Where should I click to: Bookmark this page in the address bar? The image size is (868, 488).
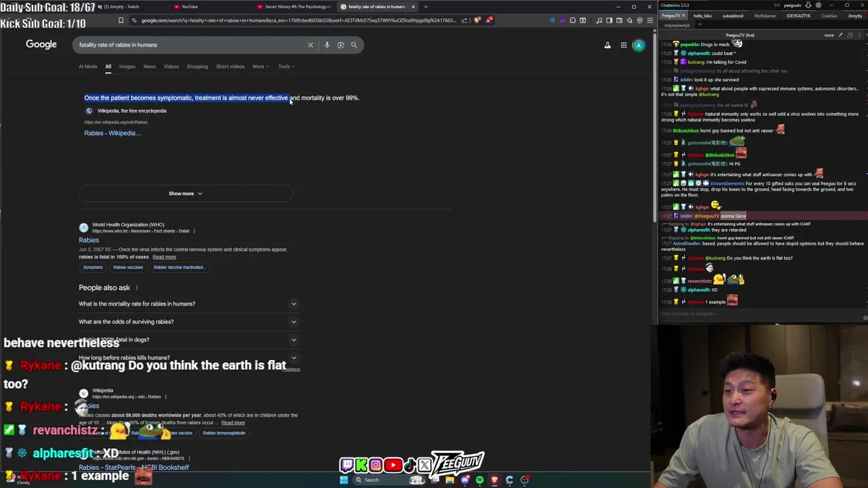(x=121, y=20)
